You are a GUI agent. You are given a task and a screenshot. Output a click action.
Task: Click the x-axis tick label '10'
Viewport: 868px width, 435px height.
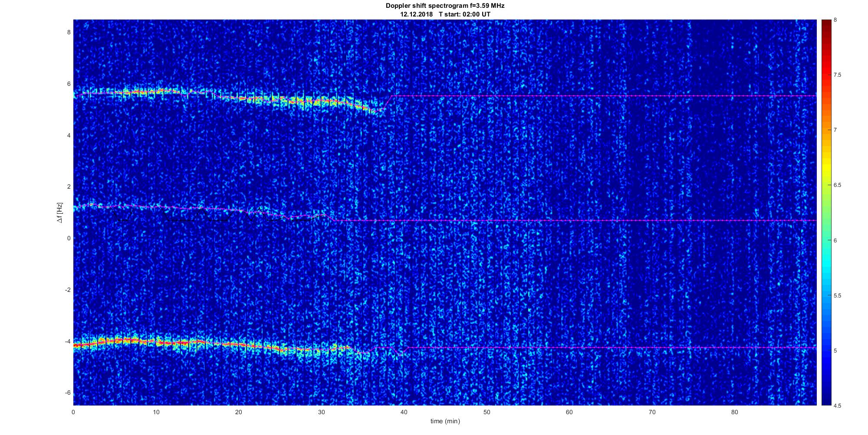pos(156,412)
